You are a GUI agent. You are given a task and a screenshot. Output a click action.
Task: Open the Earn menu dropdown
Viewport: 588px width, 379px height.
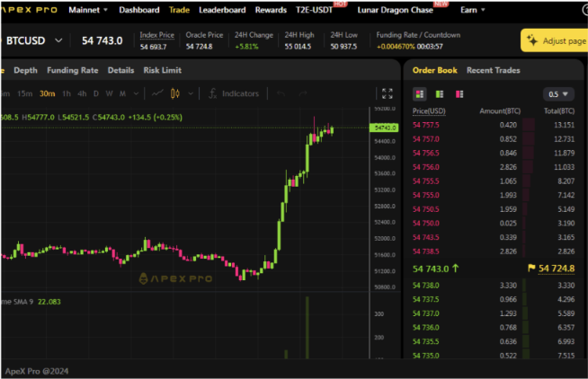point(473,10)
